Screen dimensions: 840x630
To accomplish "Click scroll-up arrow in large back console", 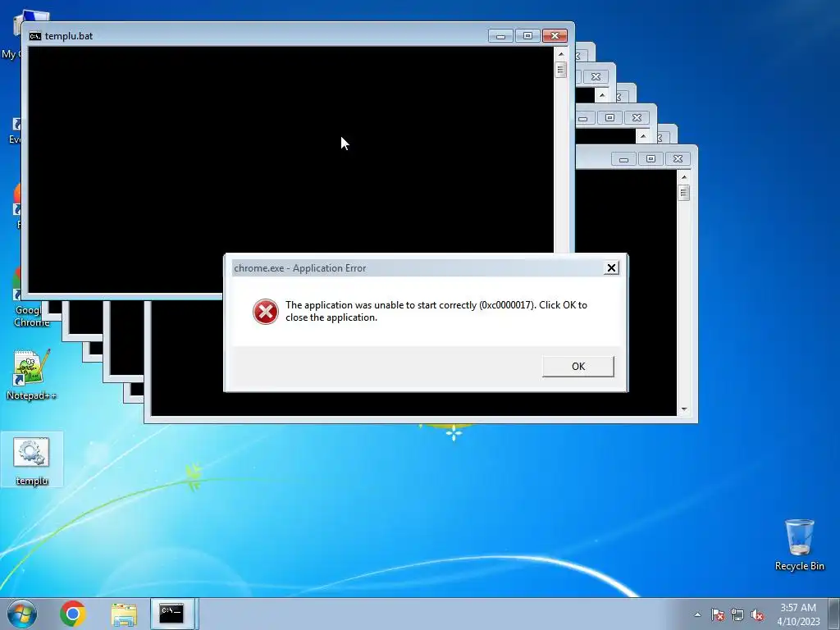I will click(684, 177).
